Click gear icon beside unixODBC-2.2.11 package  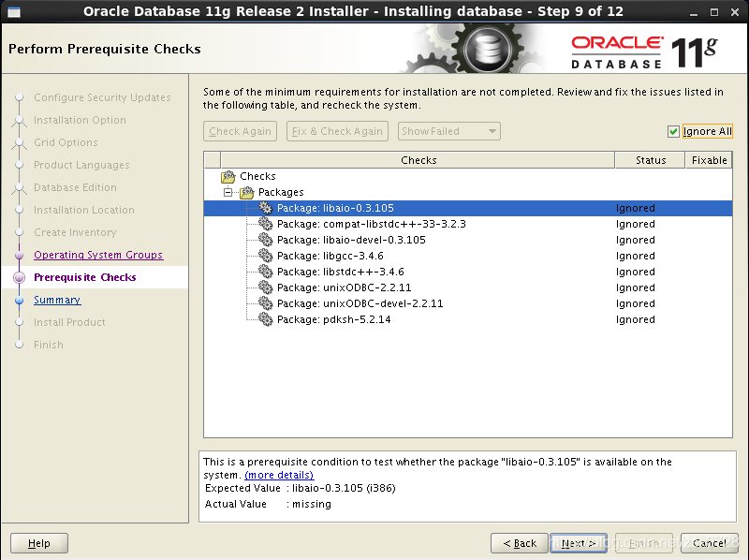pyautogui.click(x=266, y=287)
